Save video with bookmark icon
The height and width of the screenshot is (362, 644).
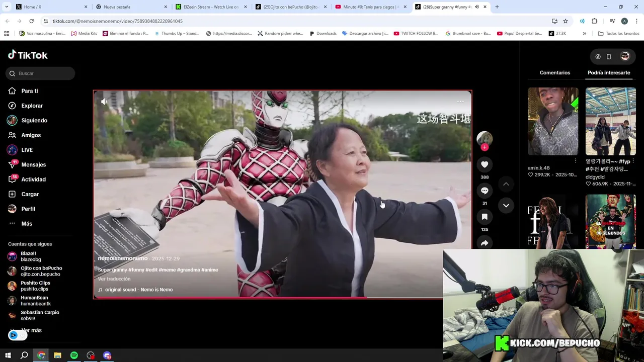tap(485, 217)
